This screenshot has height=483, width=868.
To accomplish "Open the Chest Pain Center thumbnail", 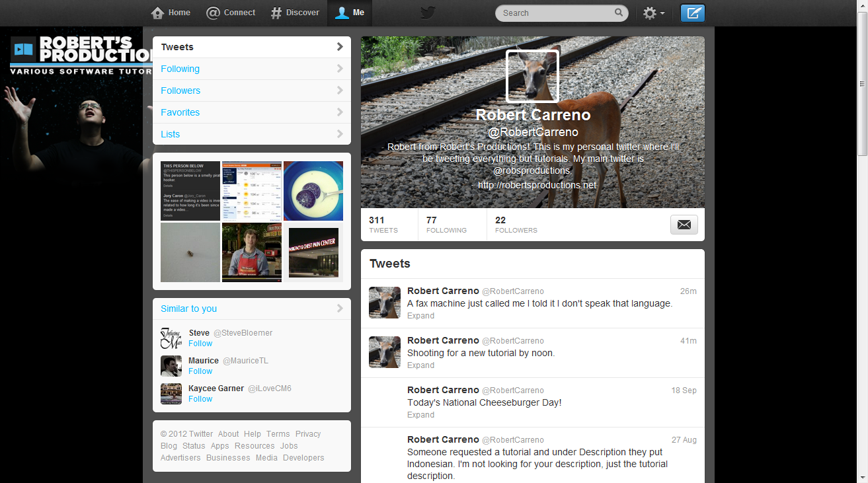I will click(313, 252).
